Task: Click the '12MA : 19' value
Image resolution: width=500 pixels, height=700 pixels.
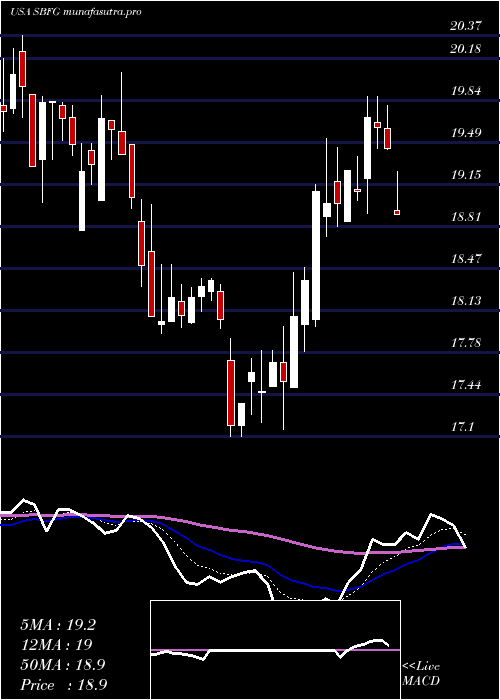Action: (x=56, y=645)
